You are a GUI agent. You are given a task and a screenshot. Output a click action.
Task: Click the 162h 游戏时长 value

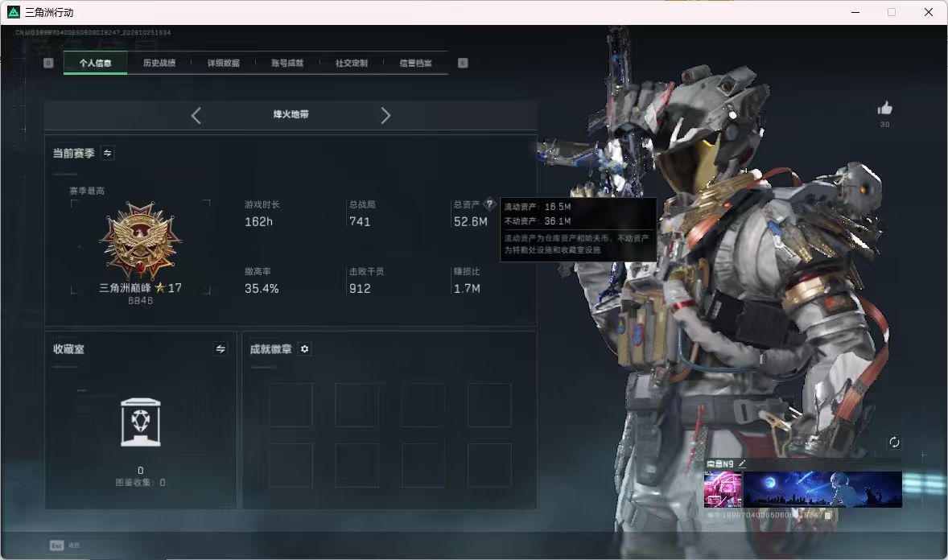(259, 222)
